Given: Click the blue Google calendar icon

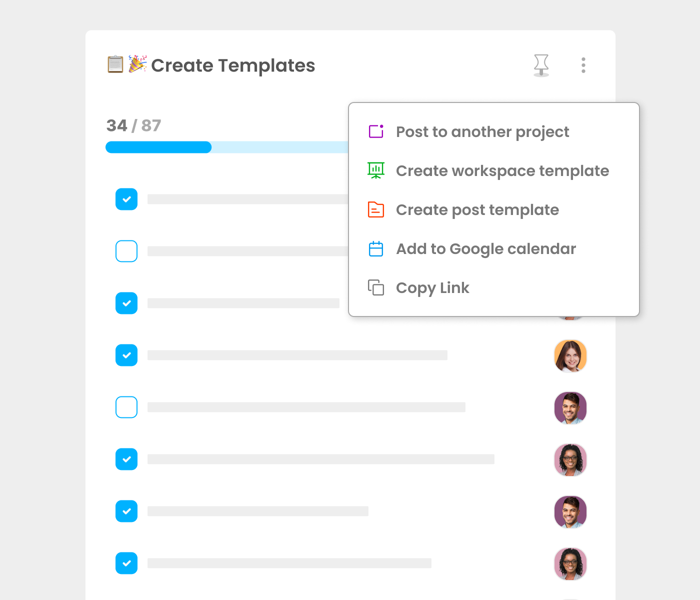Looking at the screenshot, I should click(x=376, y=248).
